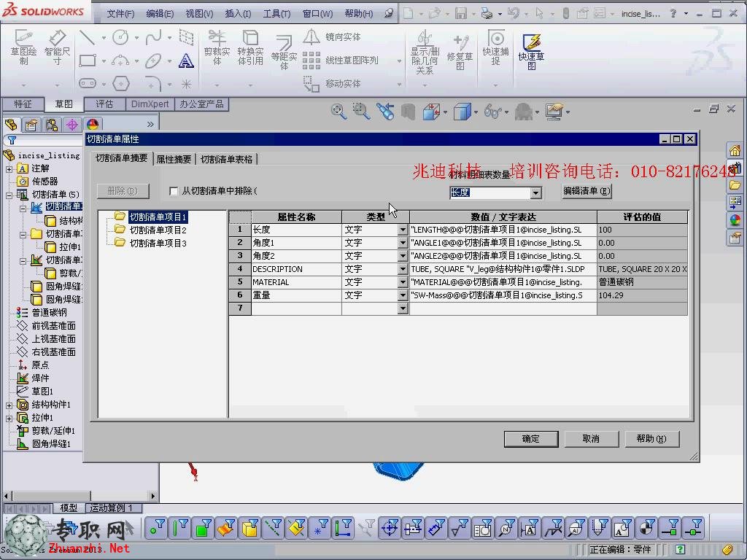Pick the Corner Rectangle tool
Viewport: 747px width, 560px height.
(x=88, y=61)
